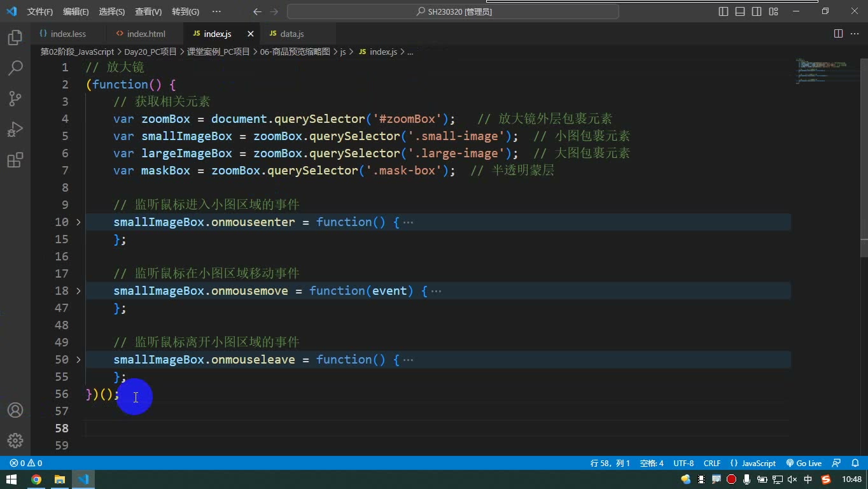868x489 pixels.
Task: Toggle the secondary side bar
Action: click(x=757, y=11)
